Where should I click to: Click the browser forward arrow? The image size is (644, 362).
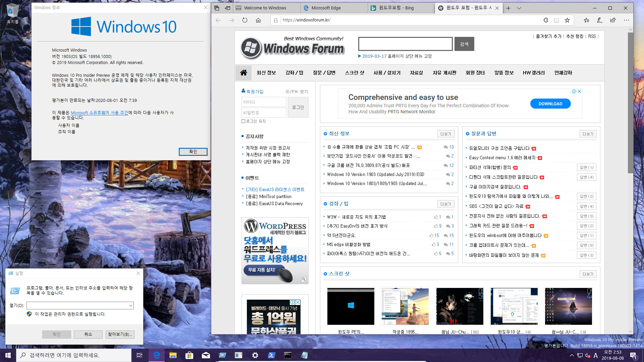231,20
